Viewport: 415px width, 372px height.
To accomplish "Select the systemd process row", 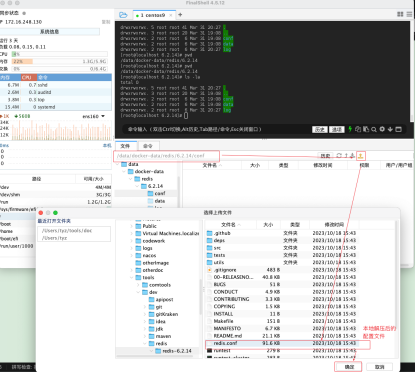I will tap(56, 107).
